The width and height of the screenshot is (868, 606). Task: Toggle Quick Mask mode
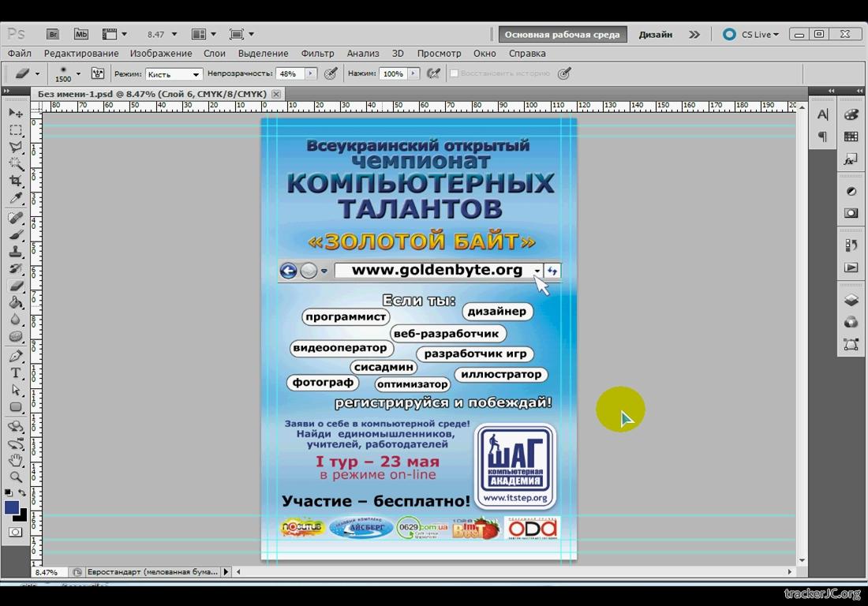click(x=15, y=532)
